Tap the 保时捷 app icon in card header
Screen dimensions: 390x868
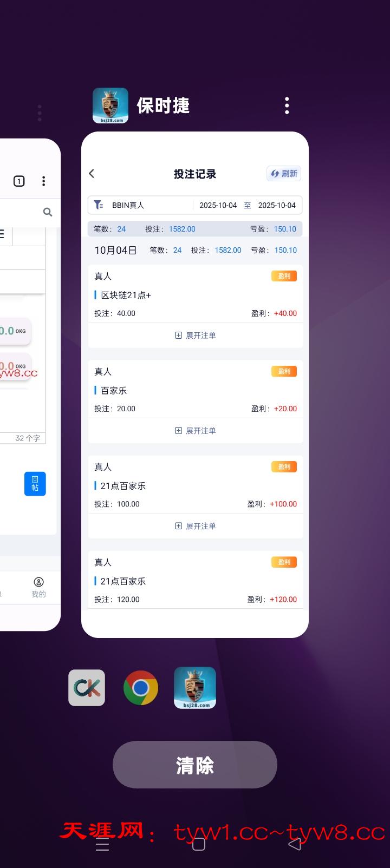(x=110, y=106)
